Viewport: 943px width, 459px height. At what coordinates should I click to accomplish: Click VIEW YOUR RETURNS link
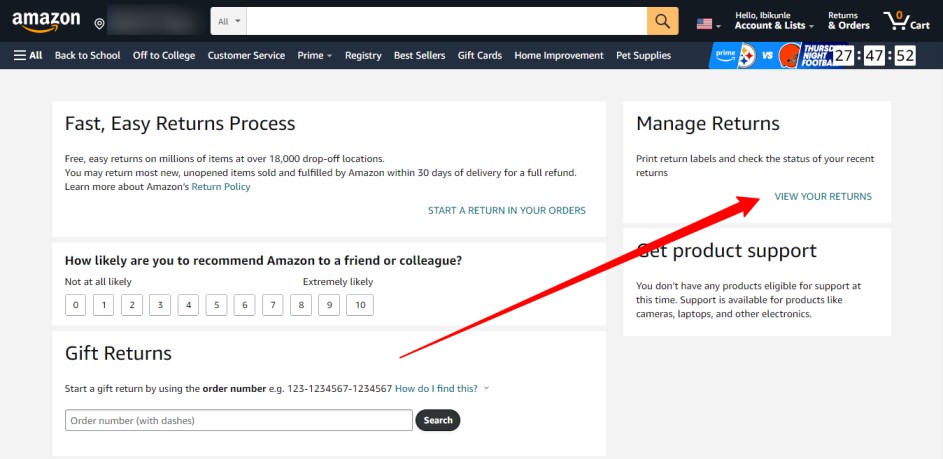[823, 197]
